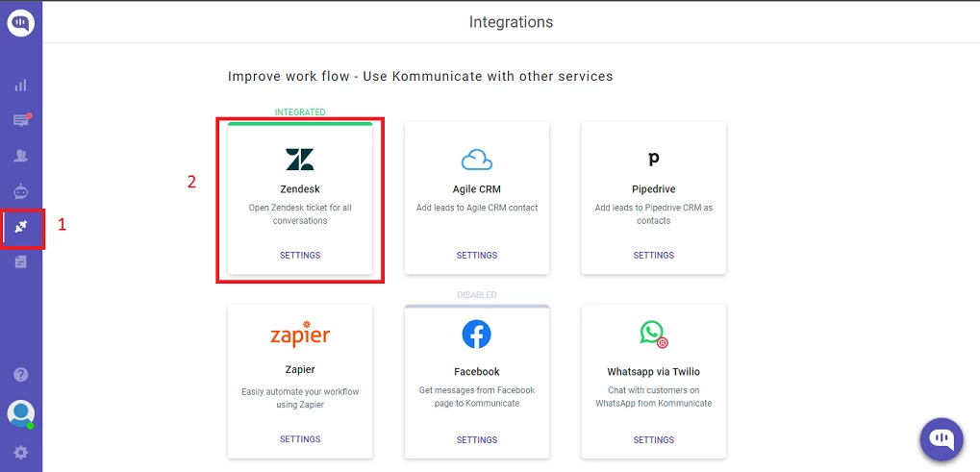Viewport: 980px width, 472px height.
Task: Click 'Get messages from Facebook page' description
Action: tap(477, 396)
